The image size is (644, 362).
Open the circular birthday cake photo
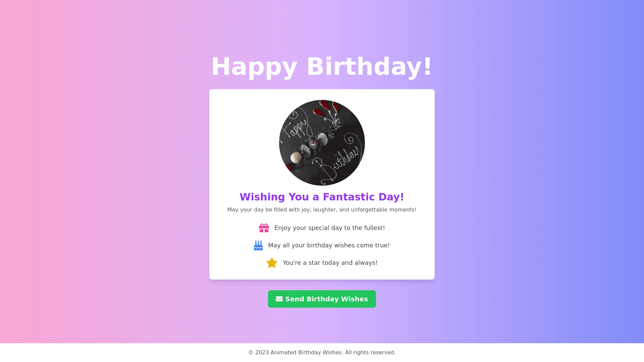(322, 143)
